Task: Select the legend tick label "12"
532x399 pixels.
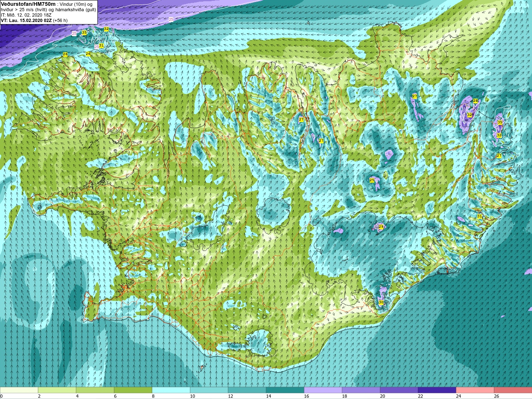Action: tap(231, 396)
